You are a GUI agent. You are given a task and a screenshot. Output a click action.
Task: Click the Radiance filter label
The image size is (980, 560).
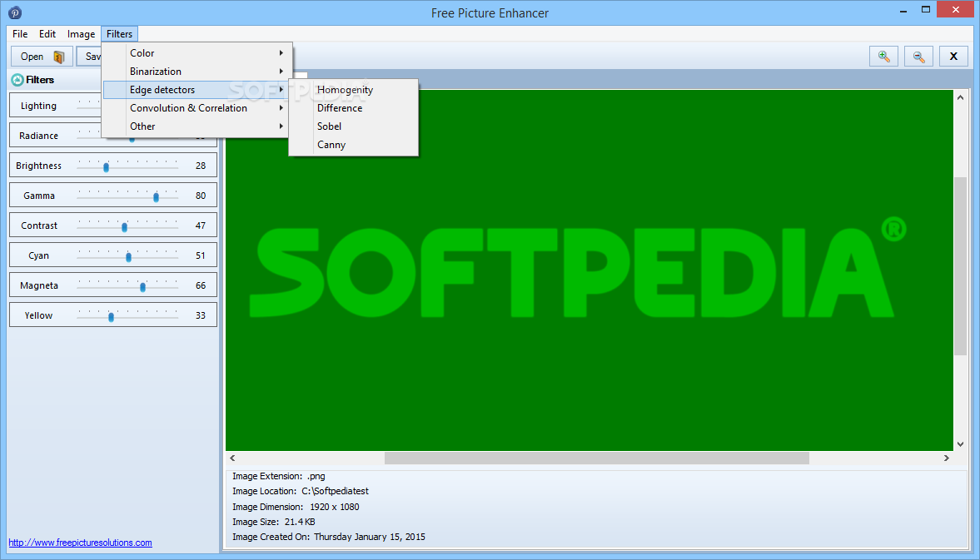[x=38, y=136]
